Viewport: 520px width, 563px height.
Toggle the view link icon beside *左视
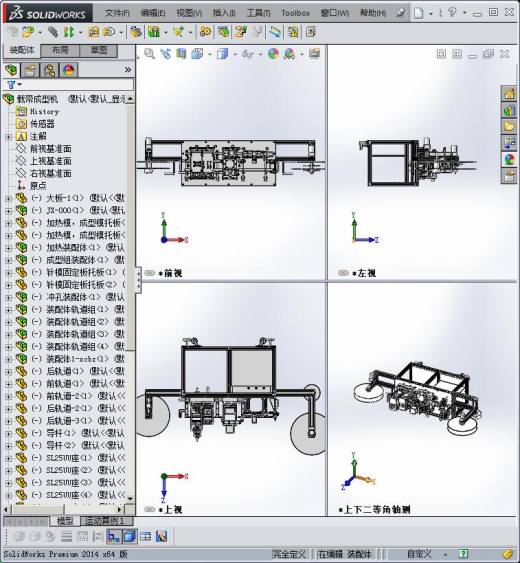click(x=343, y=273)
